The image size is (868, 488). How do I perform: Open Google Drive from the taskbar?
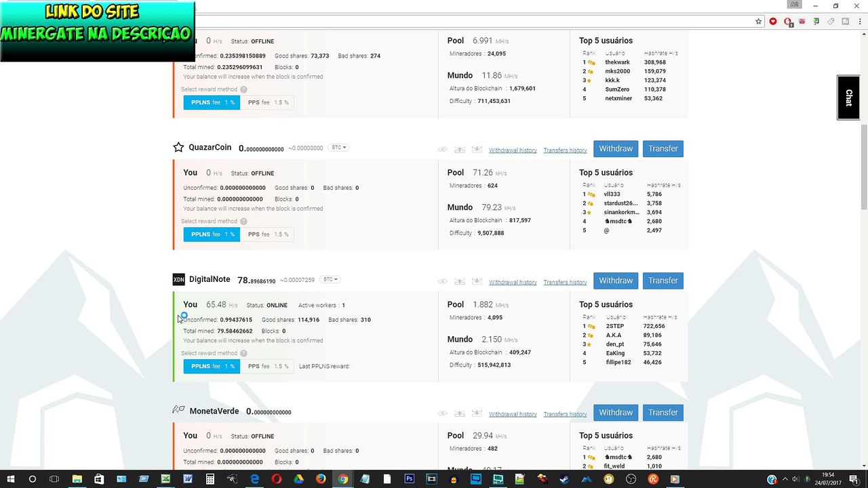coord(298,479)
